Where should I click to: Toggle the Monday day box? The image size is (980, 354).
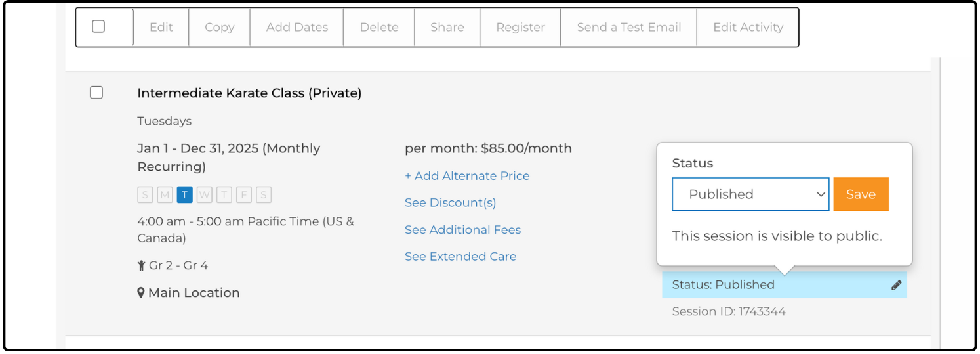coord(165,194)
